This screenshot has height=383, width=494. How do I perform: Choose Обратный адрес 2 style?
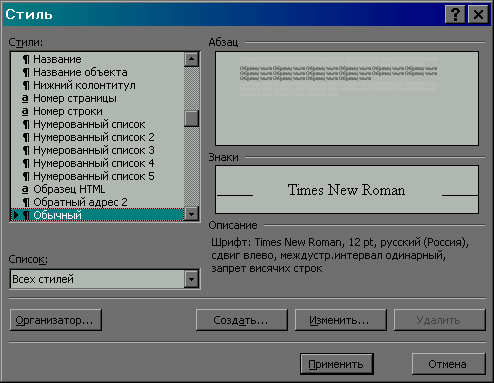97,202
